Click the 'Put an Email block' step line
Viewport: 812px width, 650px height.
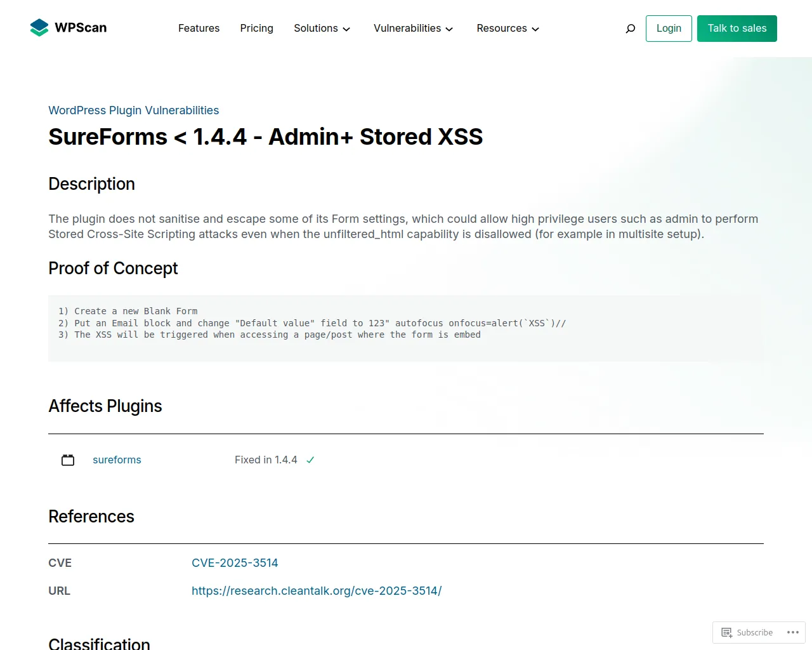click(312, 323)
